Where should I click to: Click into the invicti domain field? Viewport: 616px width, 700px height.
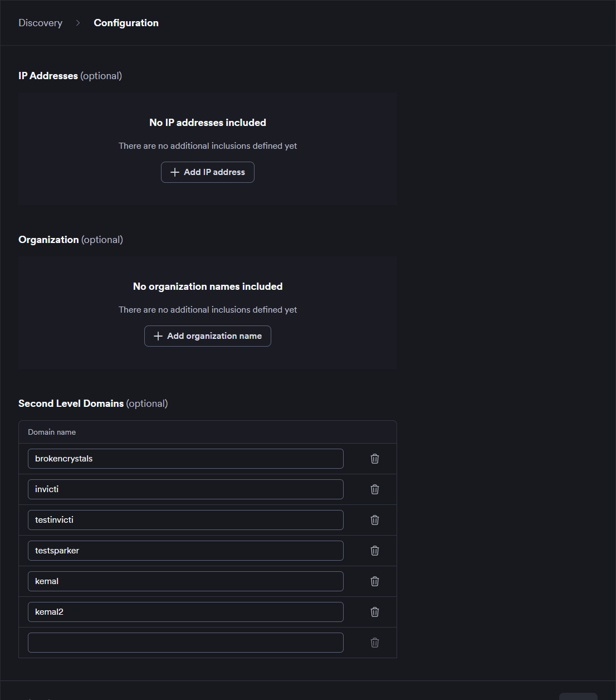click(185, 489)
